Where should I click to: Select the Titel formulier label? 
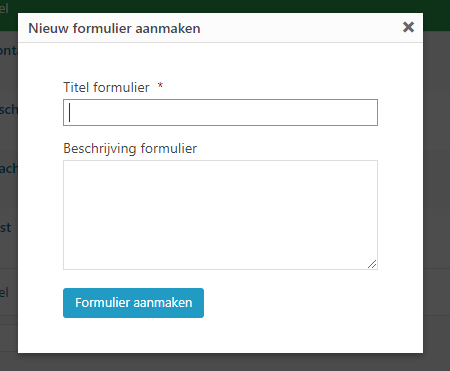[x=106, y=87]
